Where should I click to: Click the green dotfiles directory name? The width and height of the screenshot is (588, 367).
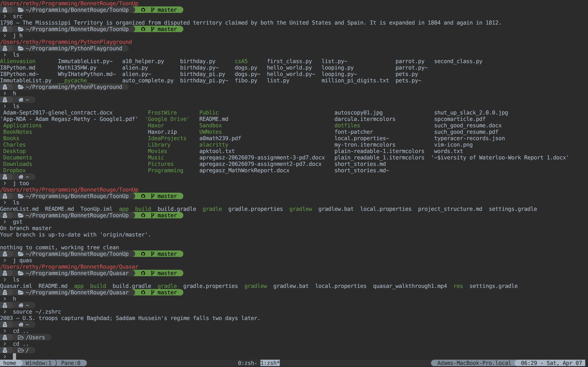click(347, 125)
